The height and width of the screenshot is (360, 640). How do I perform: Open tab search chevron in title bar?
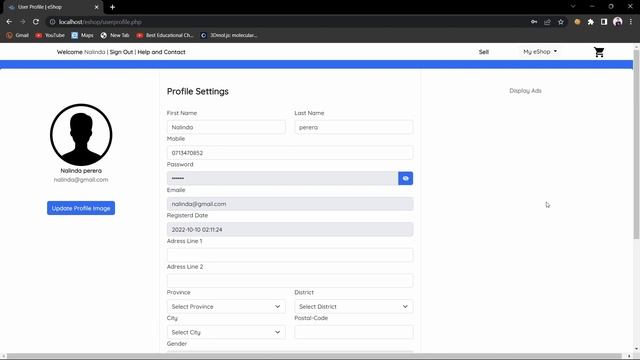573,7
